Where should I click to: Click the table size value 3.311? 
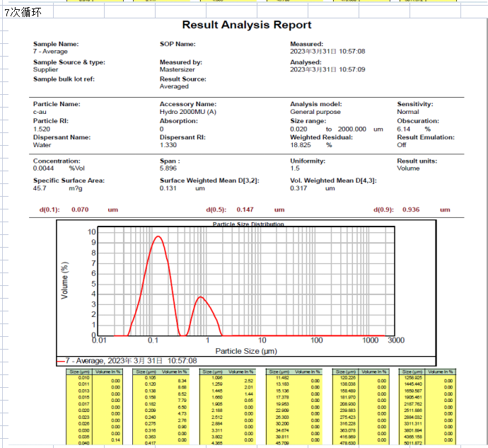217,430
